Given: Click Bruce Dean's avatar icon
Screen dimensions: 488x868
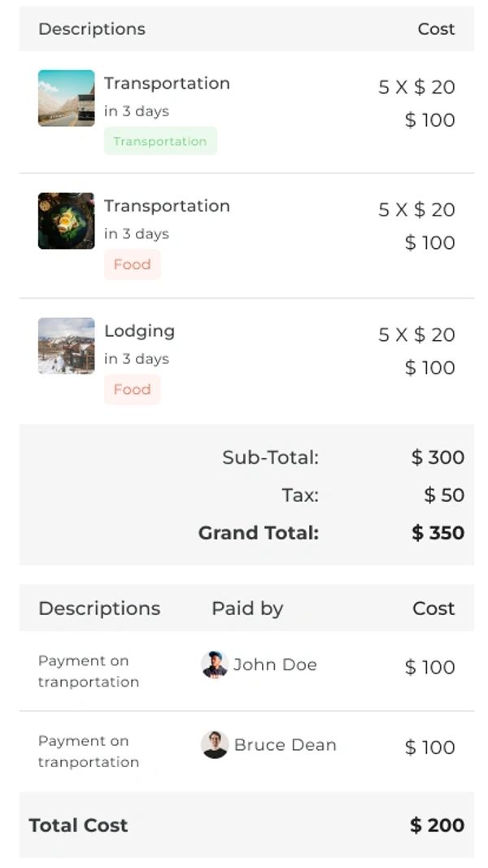Looking at the screenshot, I should point(215,744).
